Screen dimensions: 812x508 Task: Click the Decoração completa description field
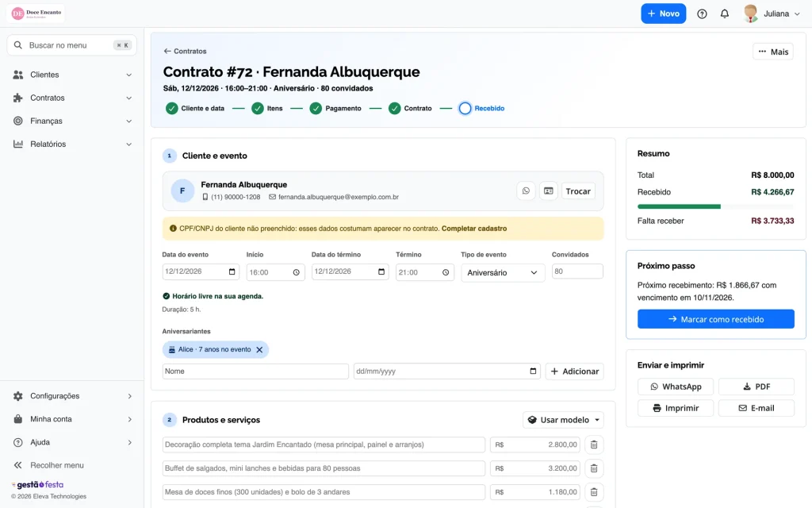(x=324, y=444)
